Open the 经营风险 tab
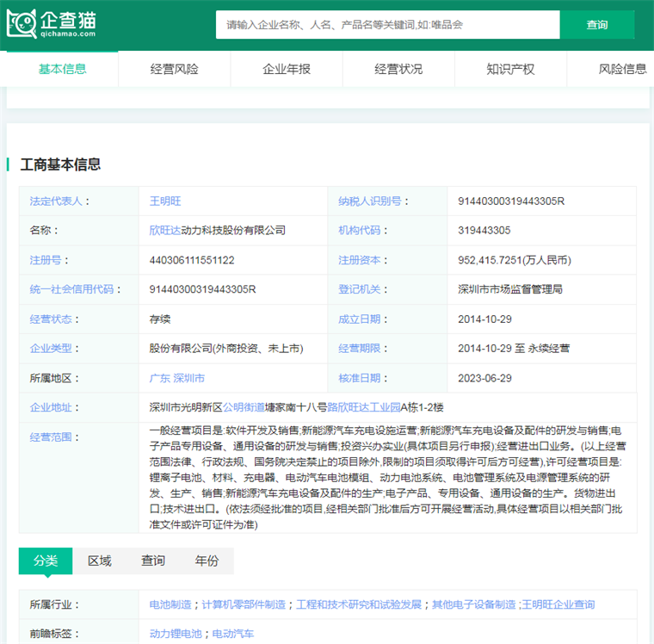 (x=175, y=69)
